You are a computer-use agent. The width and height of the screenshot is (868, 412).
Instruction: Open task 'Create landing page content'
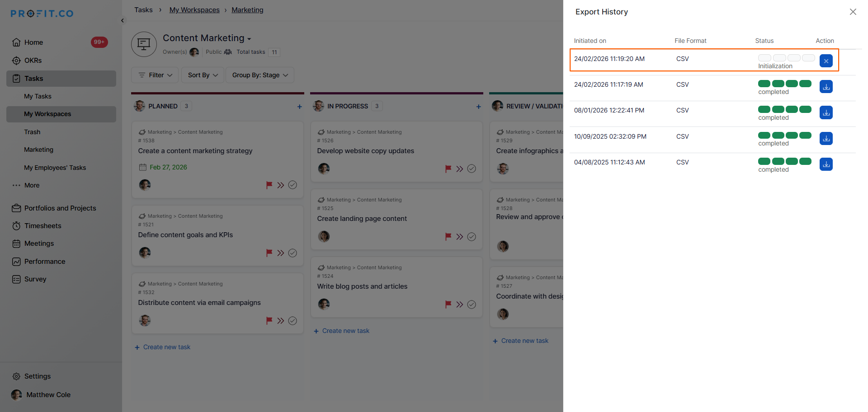click(362, 219)
